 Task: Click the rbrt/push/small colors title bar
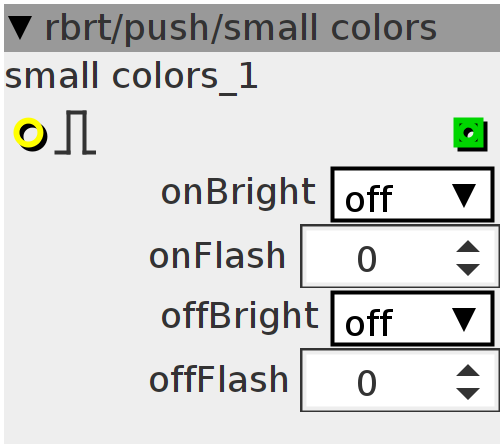(252, 28)
